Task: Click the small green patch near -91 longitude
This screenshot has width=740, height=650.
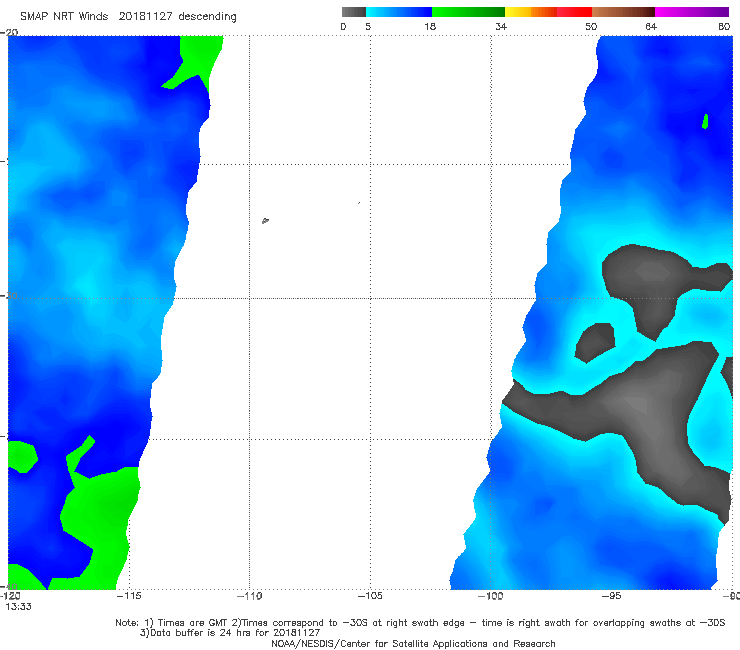Action: pos(705,121)
